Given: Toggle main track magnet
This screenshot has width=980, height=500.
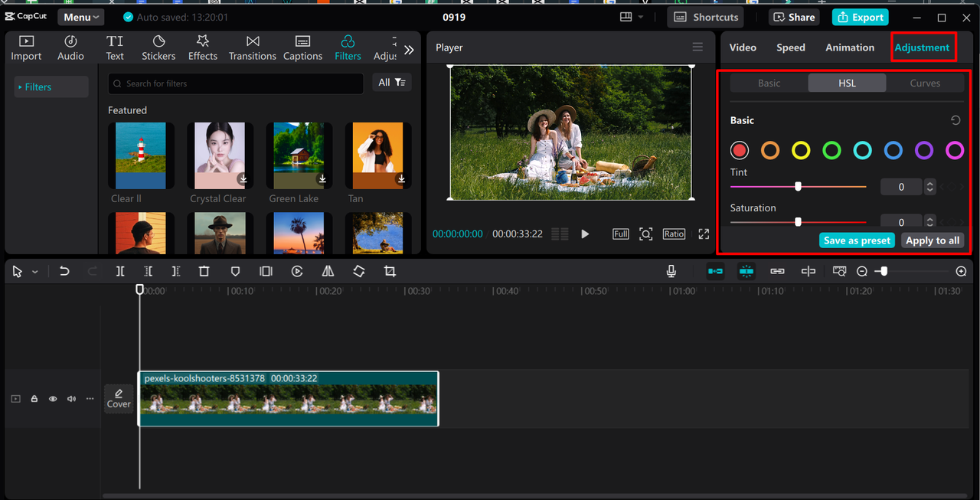Looking at the screenshot, I should pos(715,271).
